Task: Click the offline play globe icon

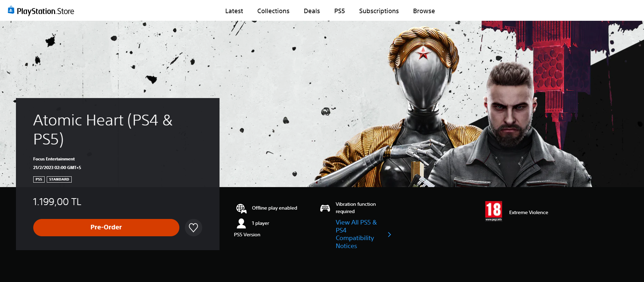Action: click(x=241, y=208)
